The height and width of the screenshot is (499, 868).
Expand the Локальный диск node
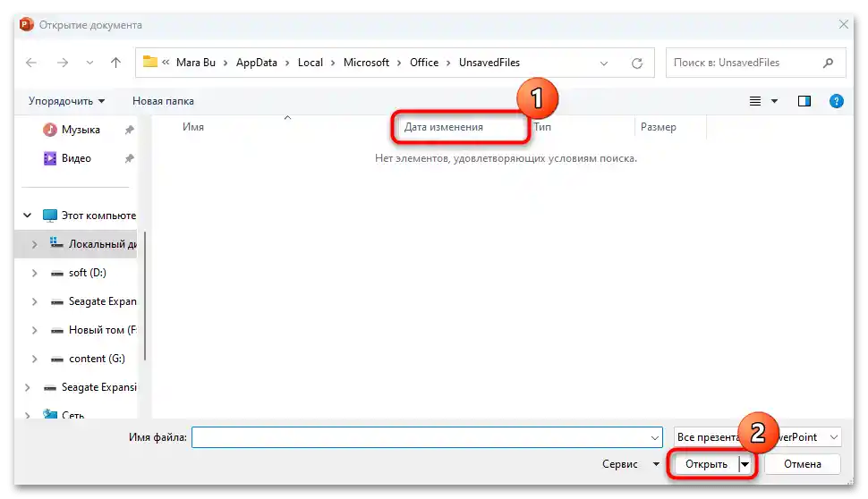pos(34,244)
